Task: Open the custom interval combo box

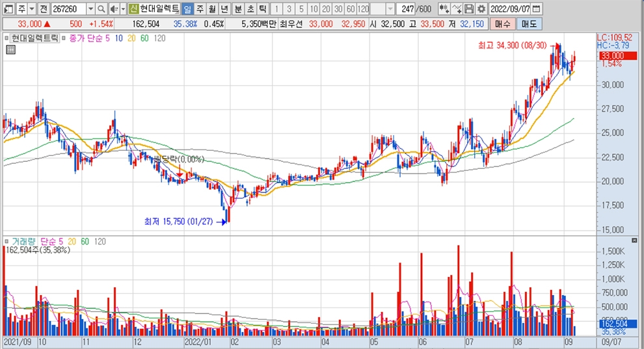Action: pyautogui.click(x=382, y=8)
